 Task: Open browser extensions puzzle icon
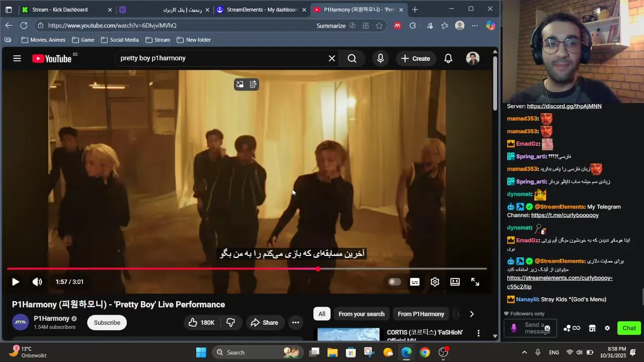coord(413,26)
